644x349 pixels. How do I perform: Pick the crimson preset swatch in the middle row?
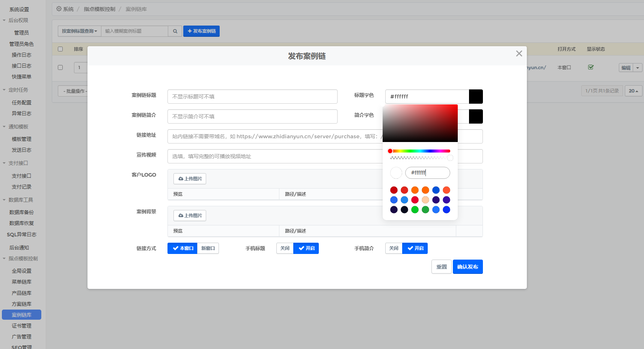415,200
